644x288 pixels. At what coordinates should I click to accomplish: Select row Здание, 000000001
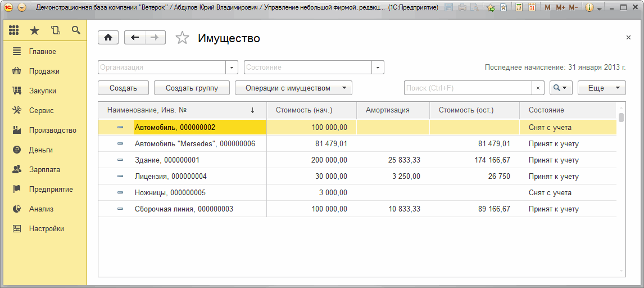click(357, 160)
